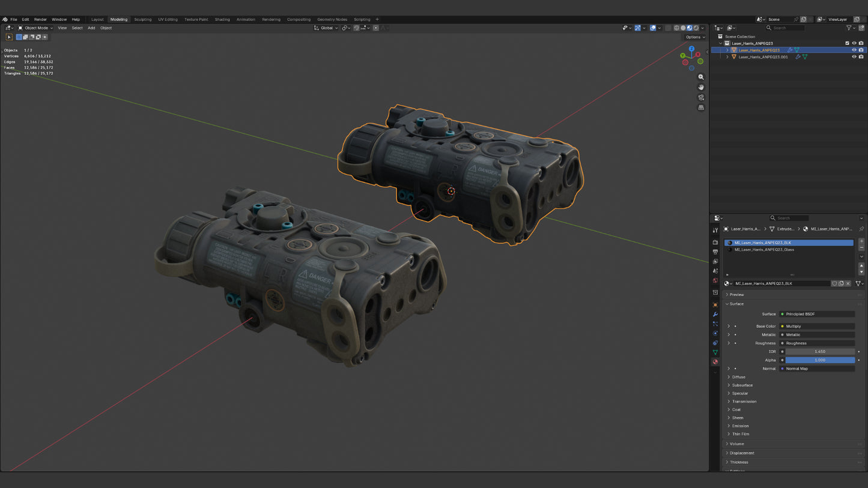Expand the Emission section

coord(740,426)
